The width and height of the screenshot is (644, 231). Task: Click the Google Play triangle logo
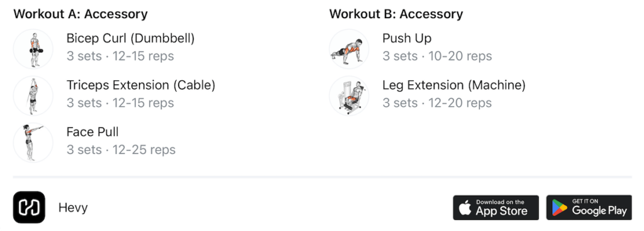(x=559, y=208)
